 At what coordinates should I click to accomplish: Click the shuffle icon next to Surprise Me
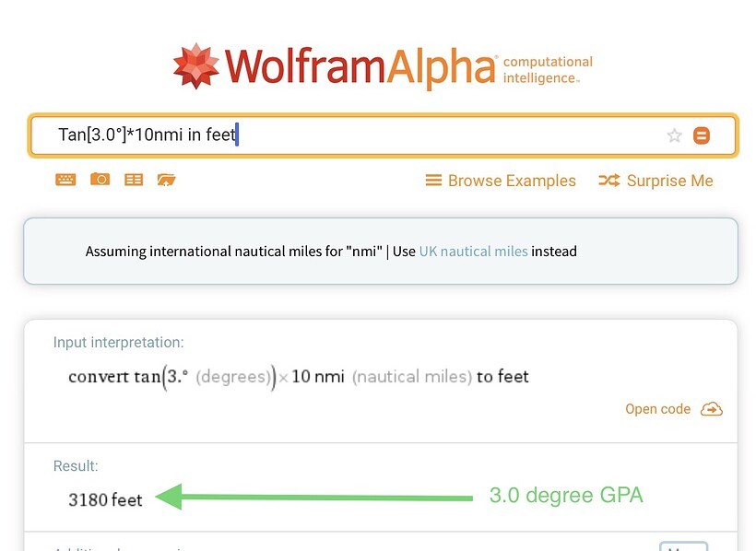608,181
